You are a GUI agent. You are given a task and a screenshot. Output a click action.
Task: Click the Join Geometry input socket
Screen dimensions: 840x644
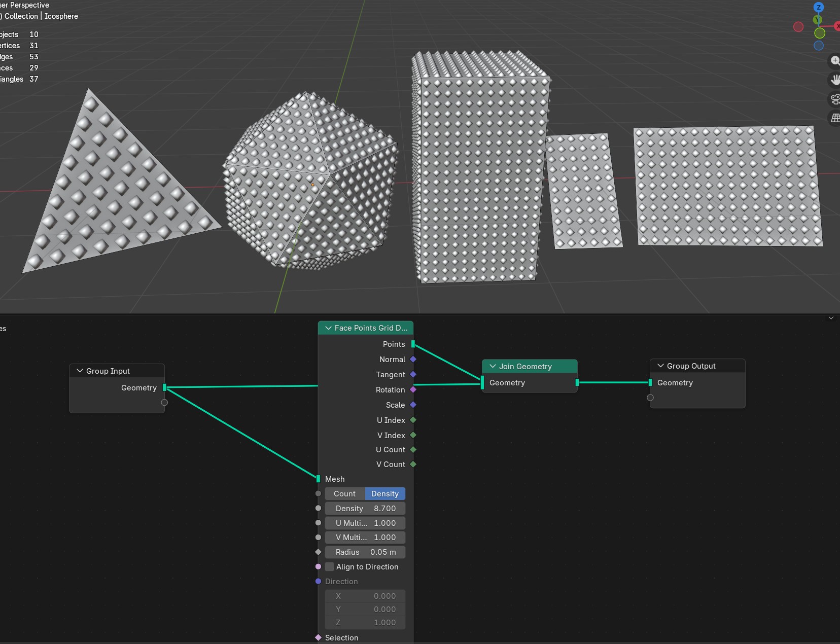point(482,382)
